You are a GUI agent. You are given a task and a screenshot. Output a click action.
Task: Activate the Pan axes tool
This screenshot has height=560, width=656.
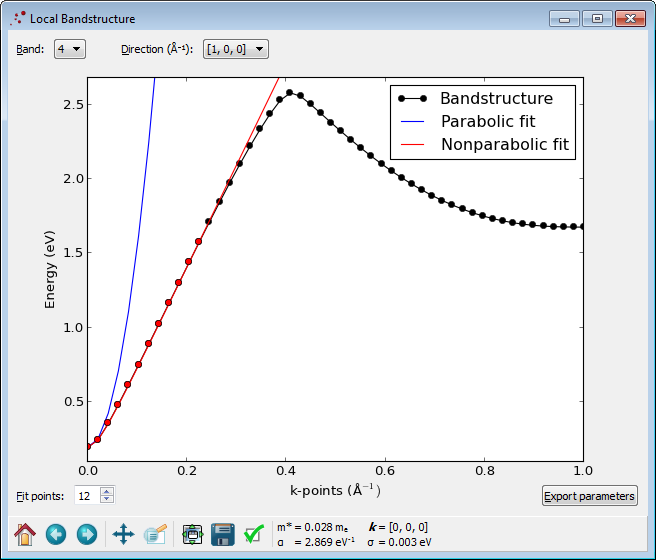[123, 534]
